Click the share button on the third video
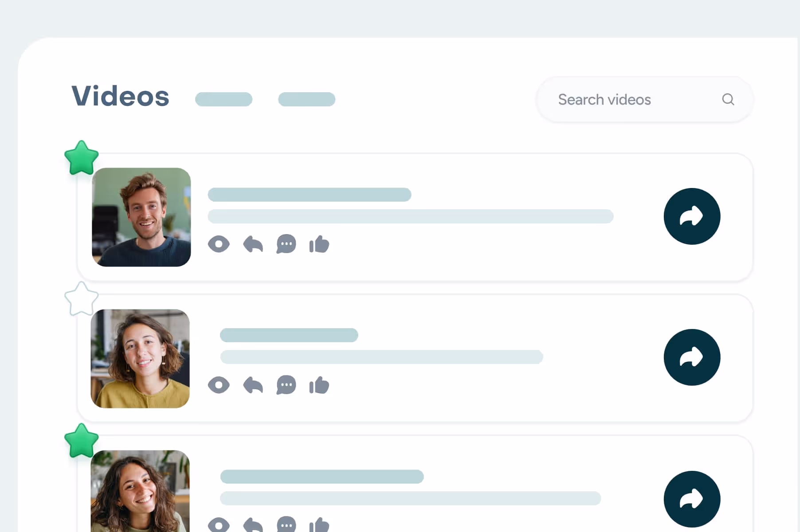The image size is (800, 532). tap(691, 498)
